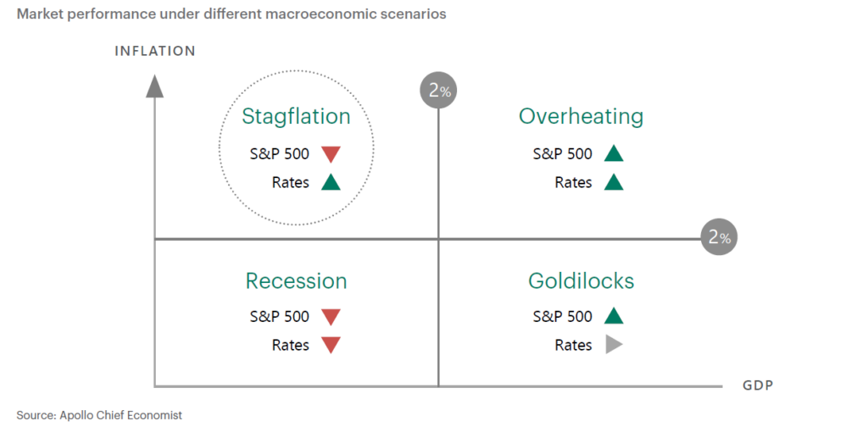Click the S&P 500 label under Goldilocks
The image size is (868, 438).
click(x=563, y=316)
